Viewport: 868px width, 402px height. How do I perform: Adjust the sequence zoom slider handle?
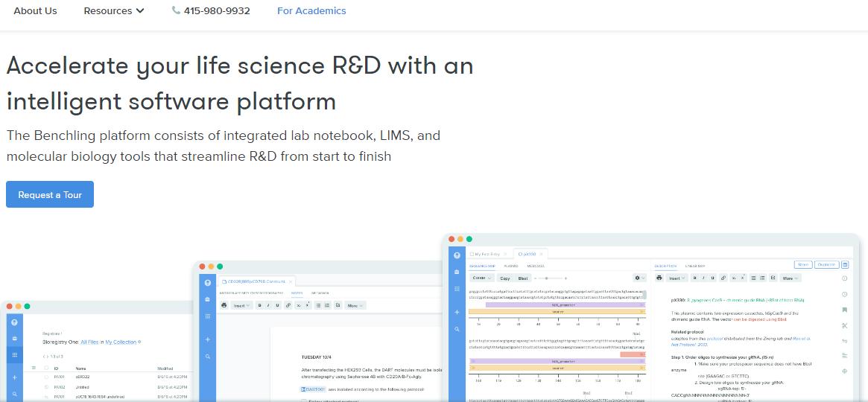[547, 278]
